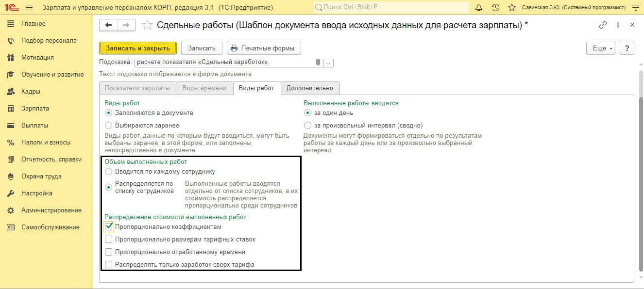Viewport: 644px width, 289px height.
Task: Select radio Вводится по каждому сотруднику
Action: coord(109,172)
